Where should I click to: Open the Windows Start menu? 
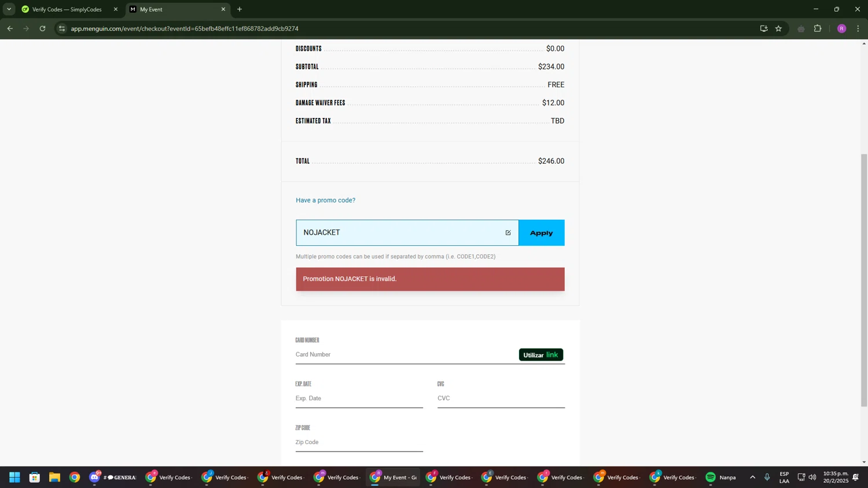pos(14,478)
